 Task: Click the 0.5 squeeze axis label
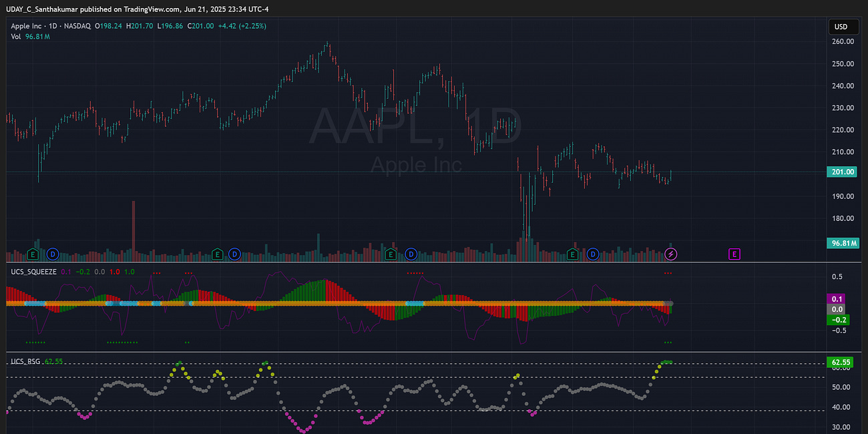point(837,276)
